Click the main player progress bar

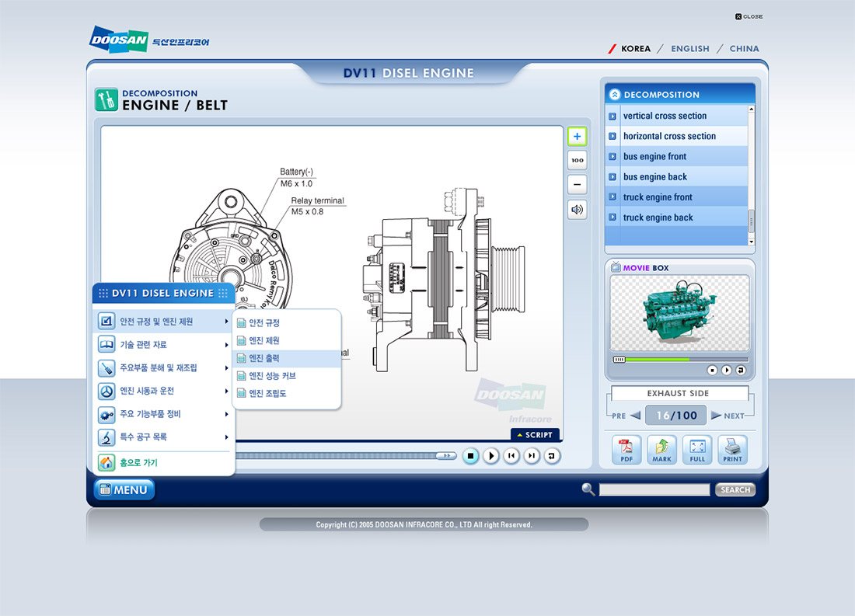click(x=346, y=456)
